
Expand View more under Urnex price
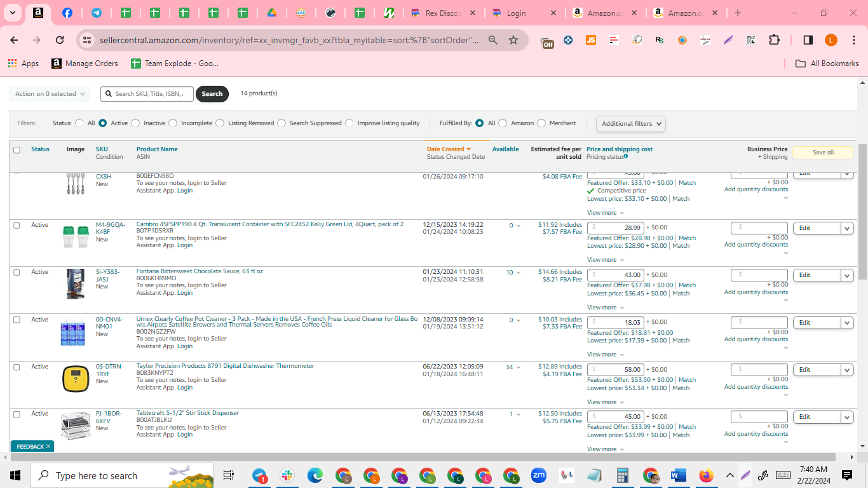tap(605, 355)
